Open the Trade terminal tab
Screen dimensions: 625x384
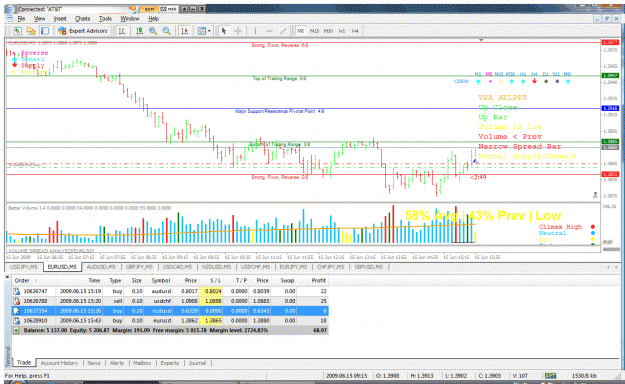tap(24, 362)
